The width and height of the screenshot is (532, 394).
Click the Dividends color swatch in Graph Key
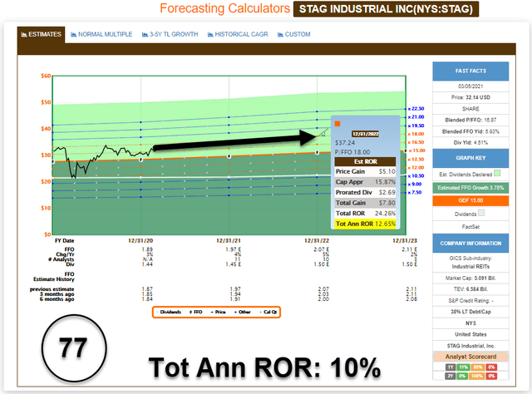[x=481, y=213]
